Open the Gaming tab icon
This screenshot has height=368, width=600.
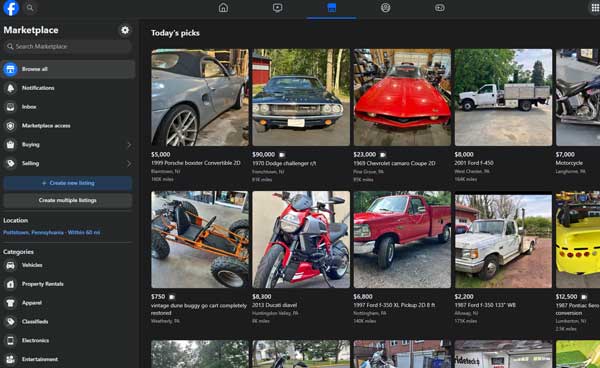440,8
